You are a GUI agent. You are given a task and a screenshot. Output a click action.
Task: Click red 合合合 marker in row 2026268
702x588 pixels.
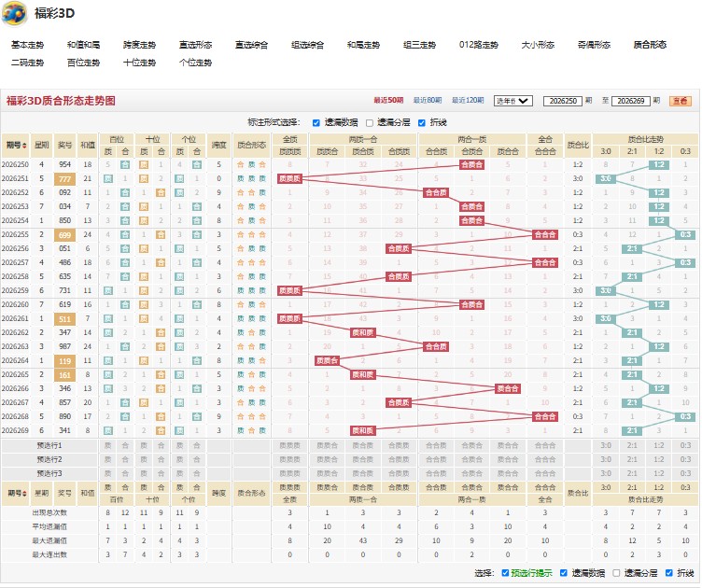[545, 416]
